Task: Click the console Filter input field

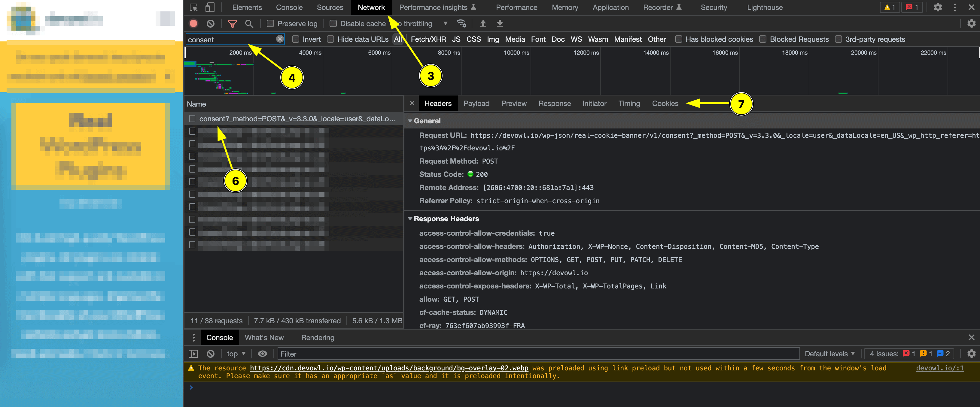Action: point(538,354)
